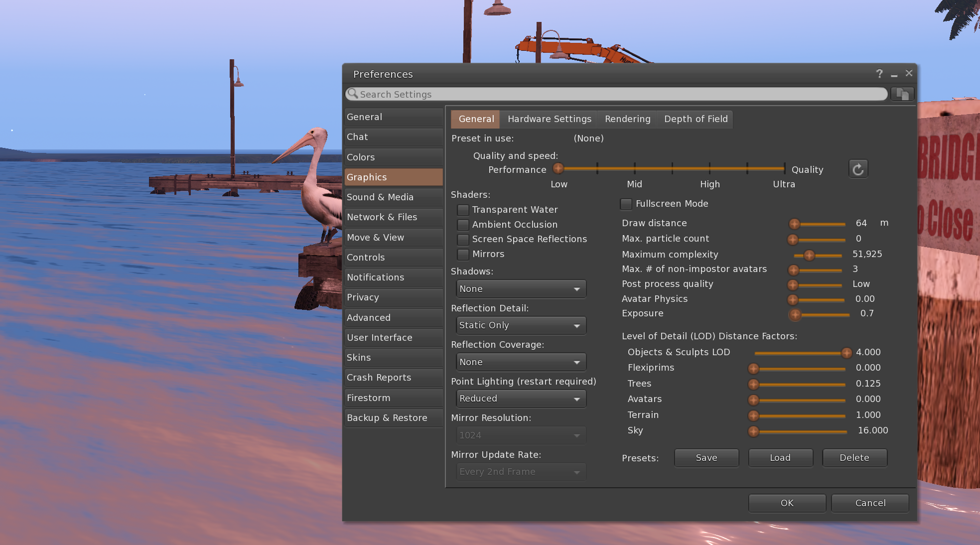Viewport: 980px width, 545px height.
Task: Open the Sound & Media section
Action: click(393, 197)
